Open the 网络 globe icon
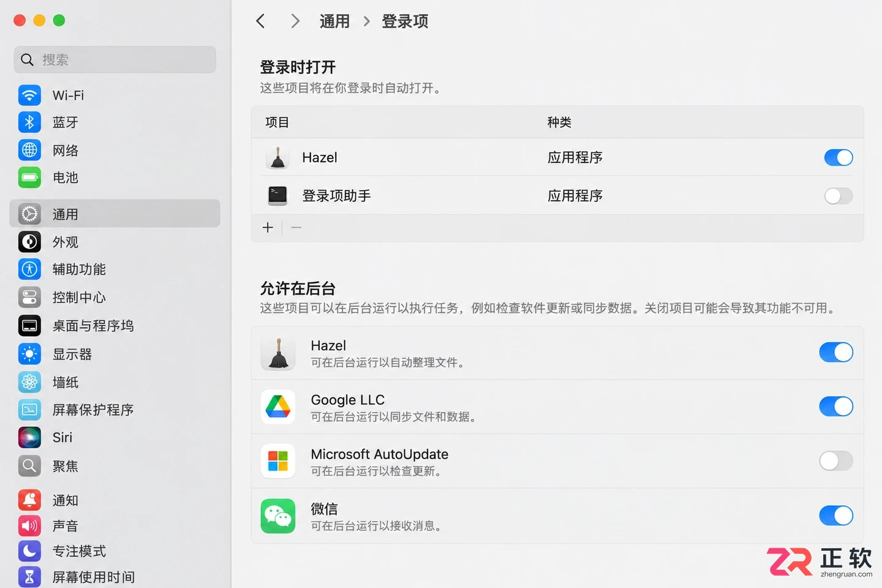This screenshot has width=882, height=588. [29, 150]
